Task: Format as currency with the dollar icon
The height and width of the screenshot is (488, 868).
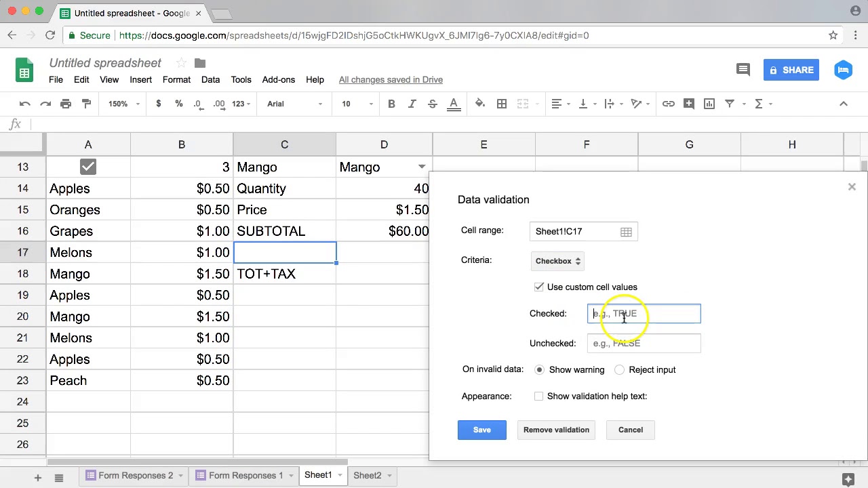Action: tap(158, 104)
